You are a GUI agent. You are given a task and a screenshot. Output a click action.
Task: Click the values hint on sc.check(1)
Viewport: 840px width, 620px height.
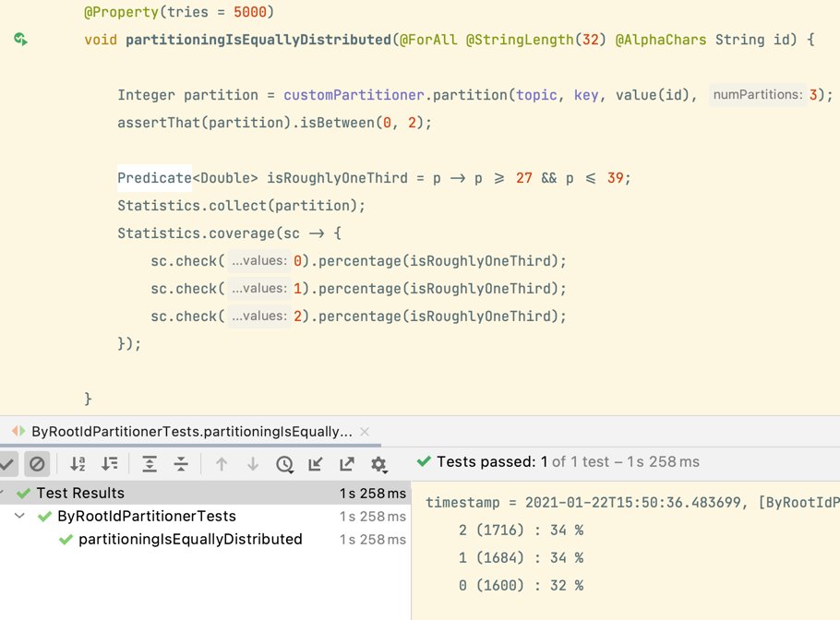tap(259, 289)
